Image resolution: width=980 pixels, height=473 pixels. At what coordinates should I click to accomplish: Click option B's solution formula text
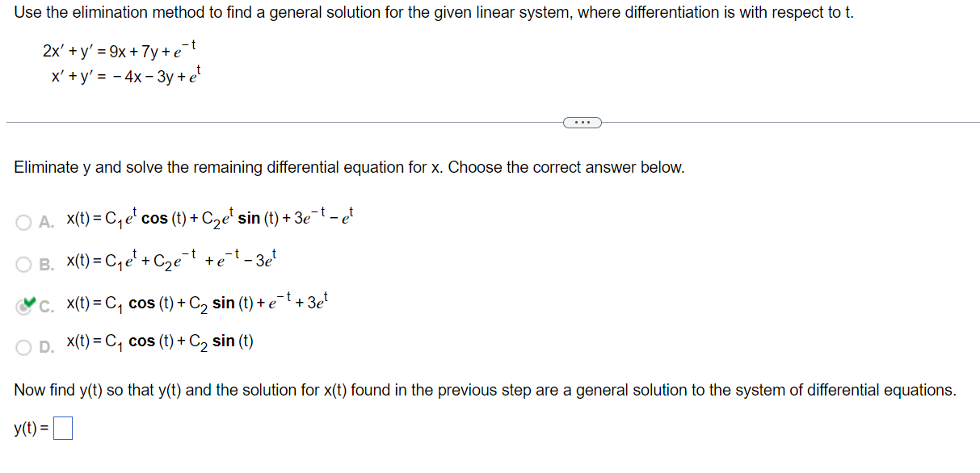[x=170, y=258]
